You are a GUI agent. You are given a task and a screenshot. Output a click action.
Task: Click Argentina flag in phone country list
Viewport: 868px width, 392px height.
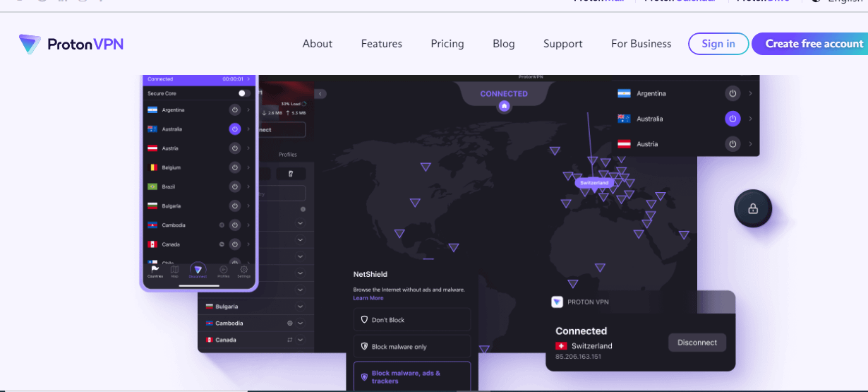152,110
